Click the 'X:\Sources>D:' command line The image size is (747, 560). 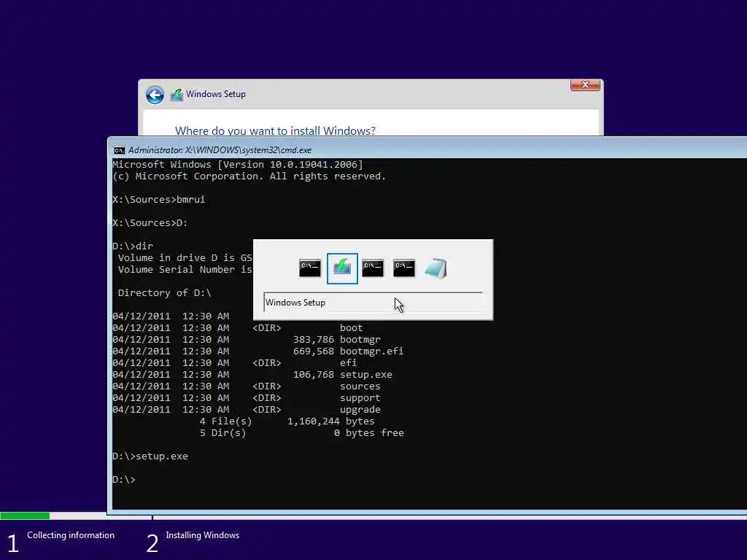[x=150, y=223]
